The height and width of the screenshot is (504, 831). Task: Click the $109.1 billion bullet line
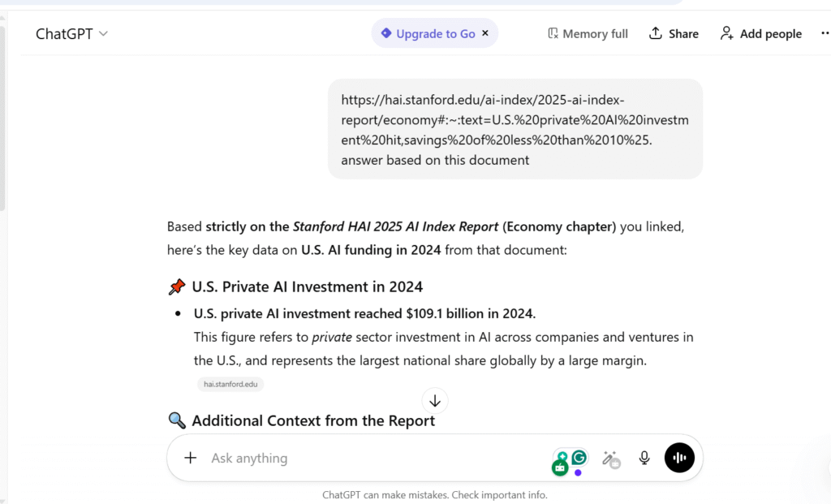[x=364, y=314]
